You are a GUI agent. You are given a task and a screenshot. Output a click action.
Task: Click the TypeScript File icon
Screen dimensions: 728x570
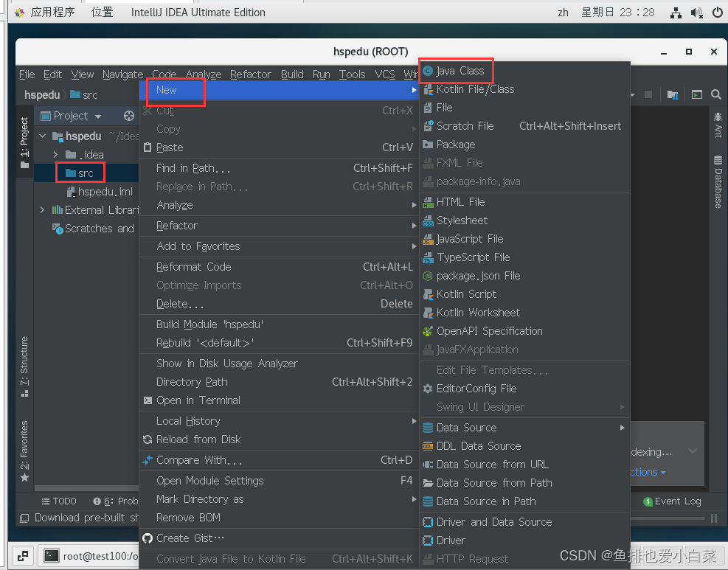pos(428,257)
